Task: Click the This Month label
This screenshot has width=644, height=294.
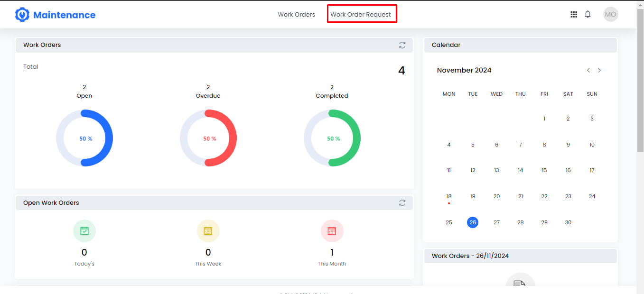Action: [332, 264]
